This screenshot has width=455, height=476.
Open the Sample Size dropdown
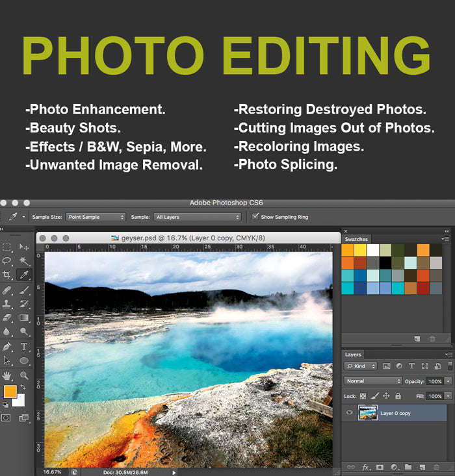tap(95, 217)
